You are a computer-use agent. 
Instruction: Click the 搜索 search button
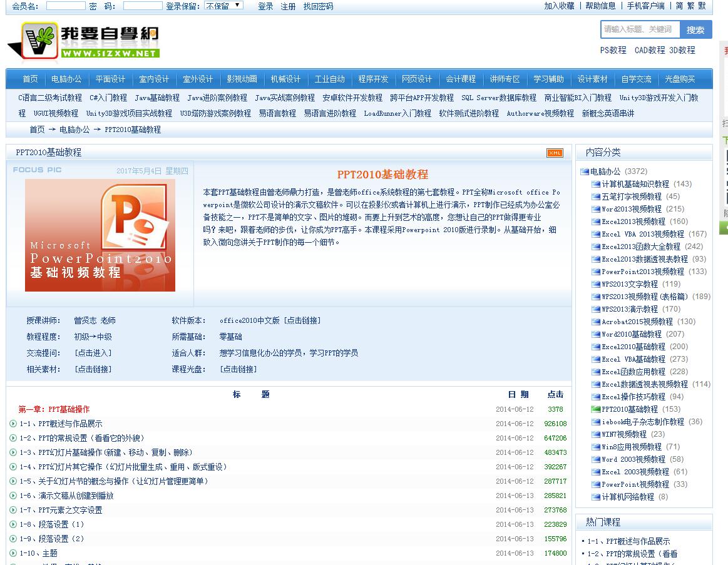(695, 29)
